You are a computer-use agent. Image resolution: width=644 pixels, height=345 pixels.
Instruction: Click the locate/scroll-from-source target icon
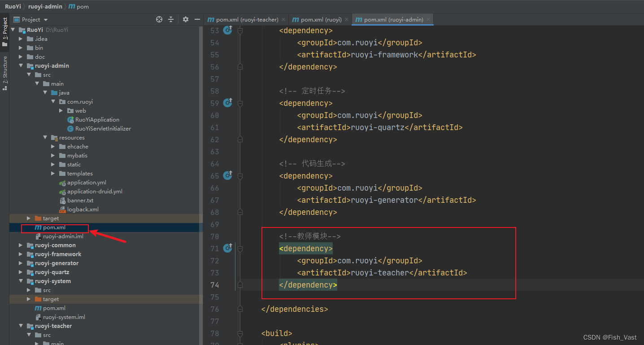coord(159,19)
